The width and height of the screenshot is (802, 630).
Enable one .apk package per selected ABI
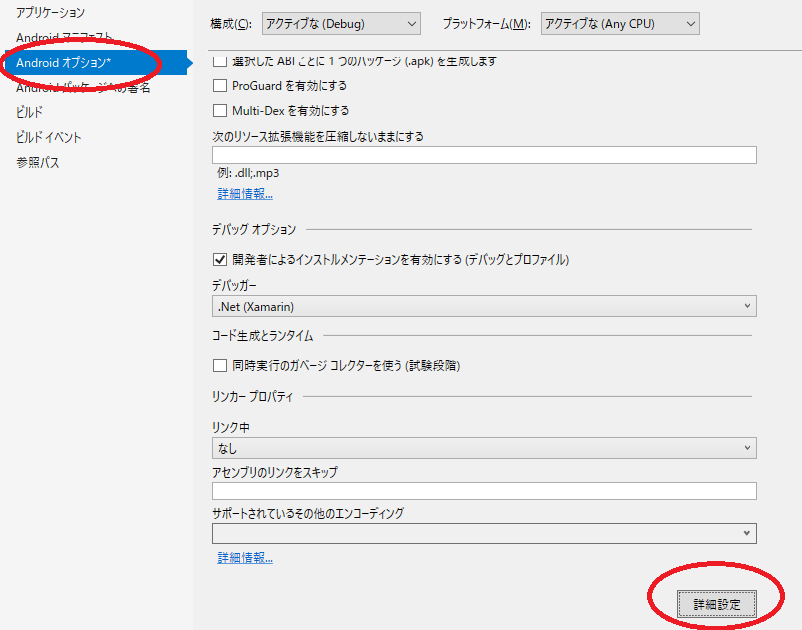click(x=220, y=61)
